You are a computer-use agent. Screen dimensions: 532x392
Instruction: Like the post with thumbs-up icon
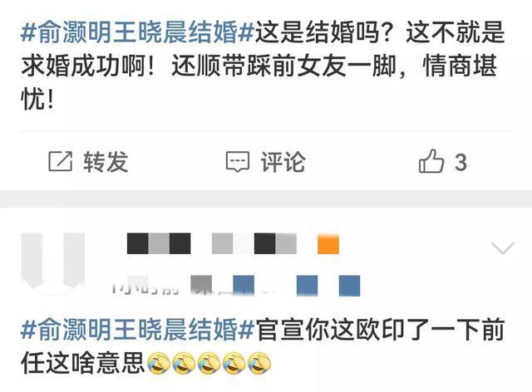coord(431,161)
